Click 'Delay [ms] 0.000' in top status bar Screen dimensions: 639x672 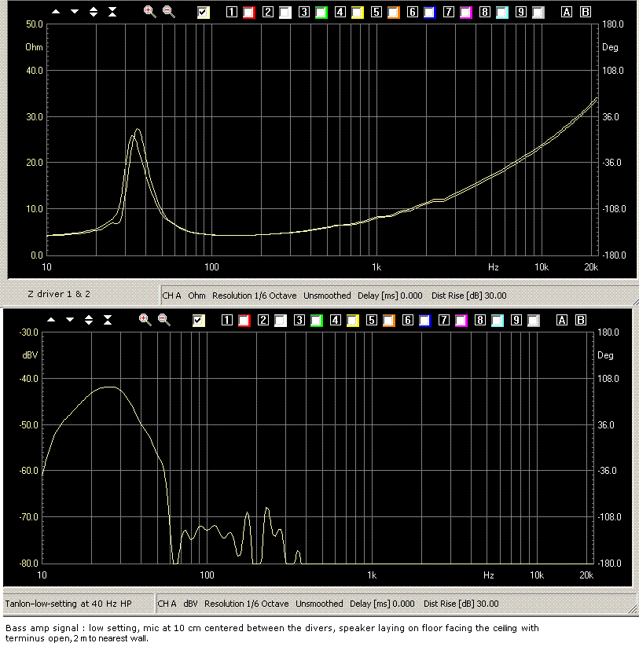(390, 296)
